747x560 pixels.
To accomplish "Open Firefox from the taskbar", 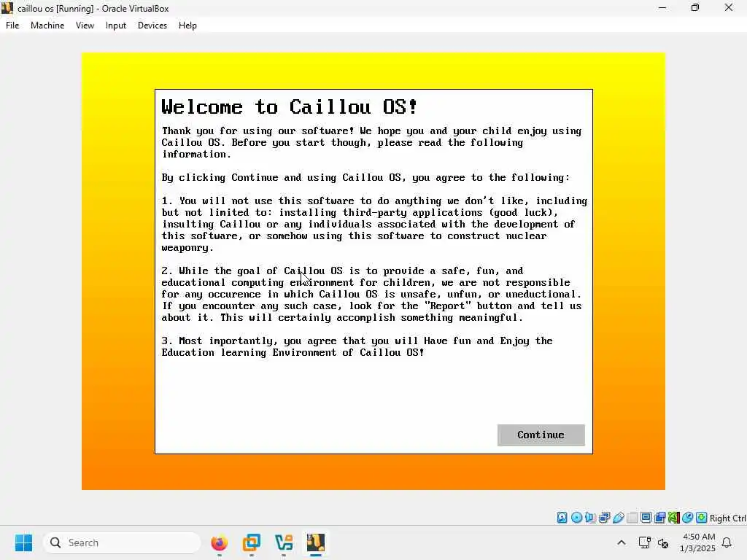I will click(219, 542).
